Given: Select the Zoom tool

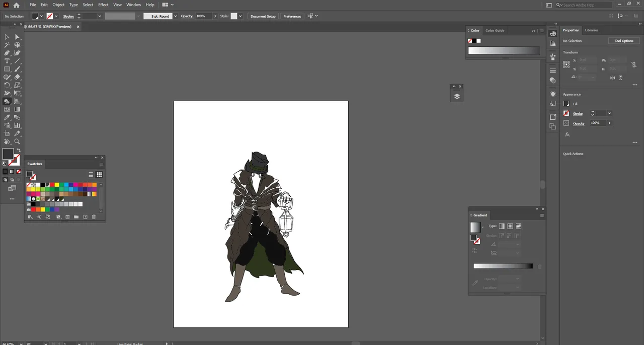Looking at the screenshot, I should pos(17,142).
